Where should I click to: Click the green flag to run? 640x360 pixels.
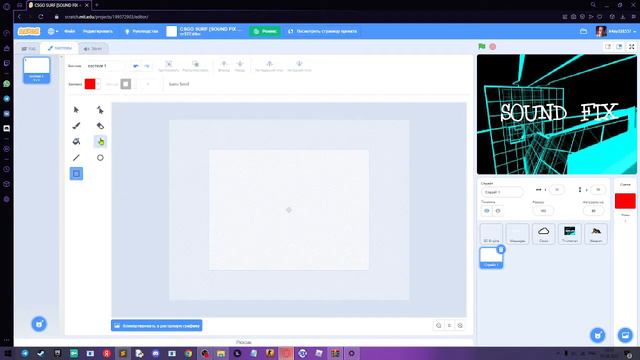(482, 47)
